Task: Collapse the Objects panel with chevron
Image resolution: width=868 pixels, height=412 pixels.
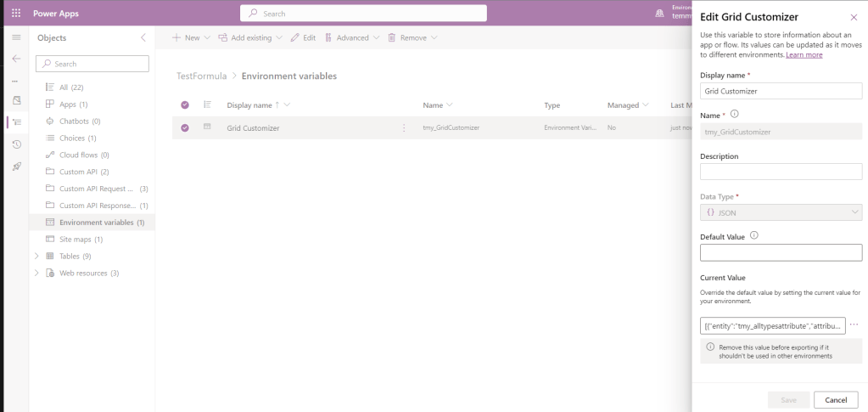Action: point(143,37)
